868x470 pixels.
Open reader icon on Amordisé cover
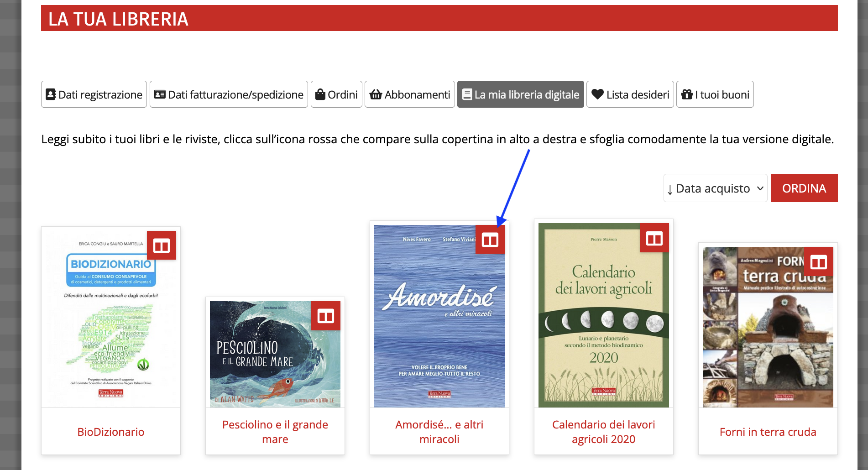point(490,240)
